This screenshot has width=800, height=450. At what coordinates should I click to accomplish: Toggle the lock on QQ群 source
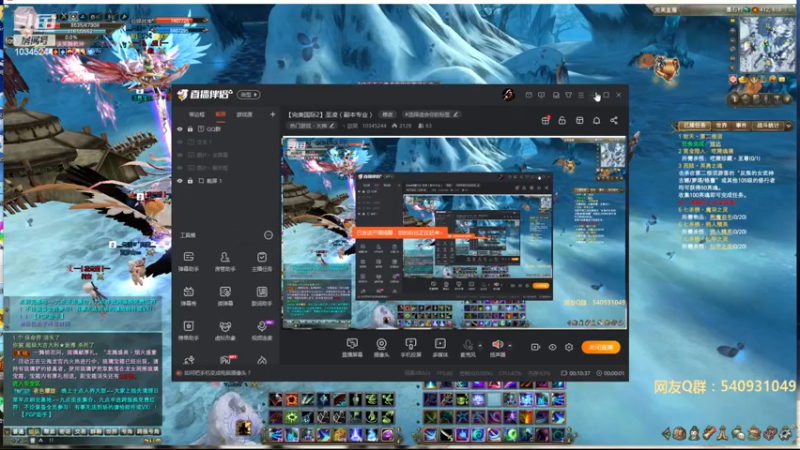190,129
